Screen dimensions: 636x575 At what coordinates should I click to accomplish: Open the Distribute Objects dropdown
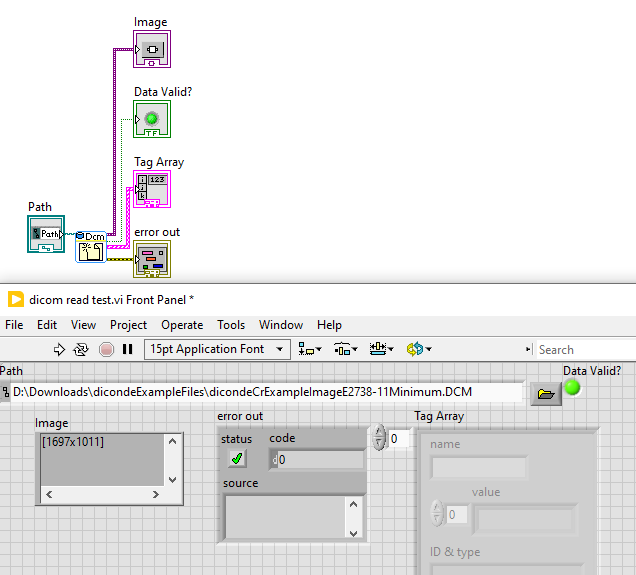coord(345,349)
